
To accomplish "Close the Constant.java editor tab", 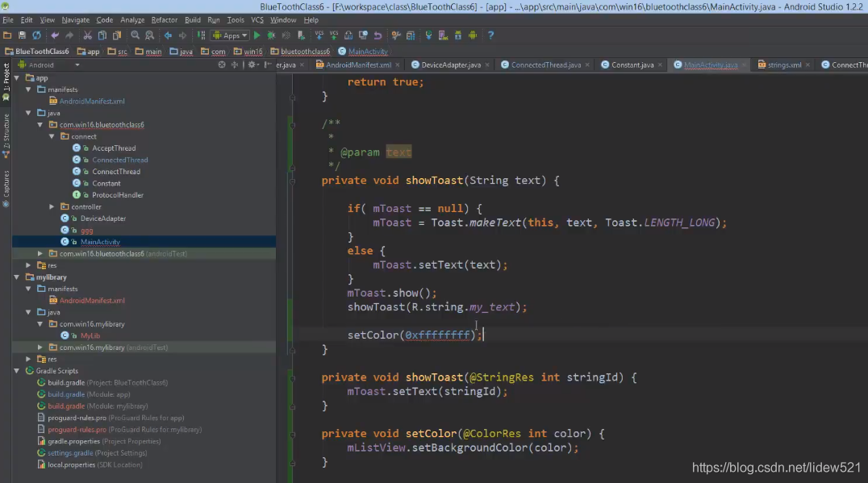I will (661, 65).
